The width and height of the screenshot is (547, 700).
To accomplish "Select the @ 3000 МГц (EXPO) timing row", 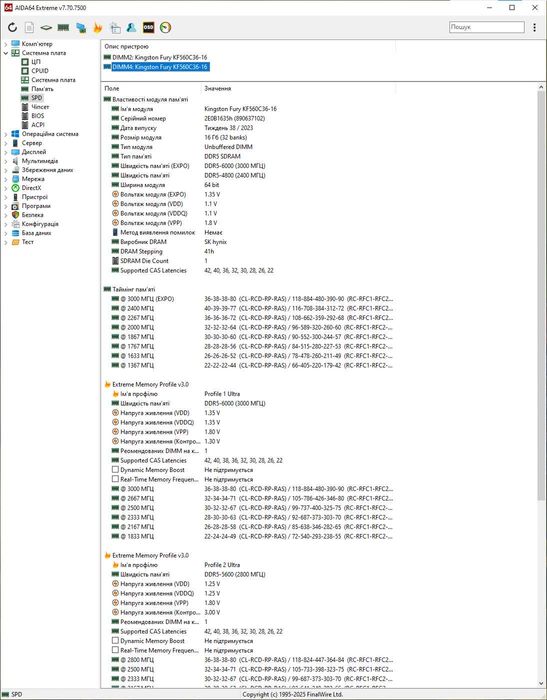I will pyautogui.click(x=249, y=299).
